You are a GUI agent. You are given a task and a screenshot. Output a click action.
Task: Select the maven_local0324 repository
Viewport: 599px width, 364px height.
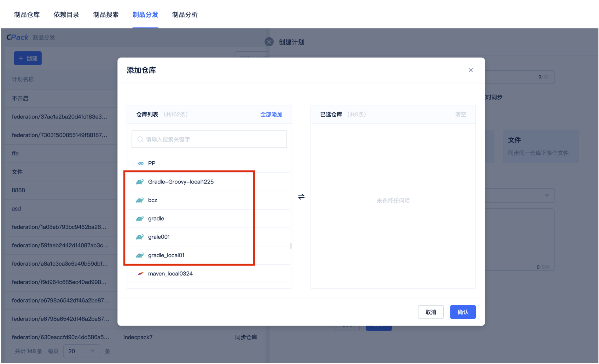208,274
